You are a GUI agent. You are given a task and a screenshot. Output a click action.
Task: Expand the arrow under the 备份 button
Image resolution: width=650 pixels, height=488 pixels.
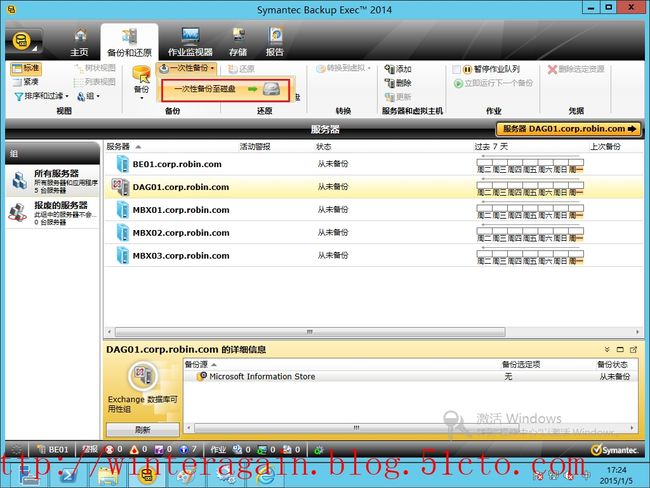point(141,98)
